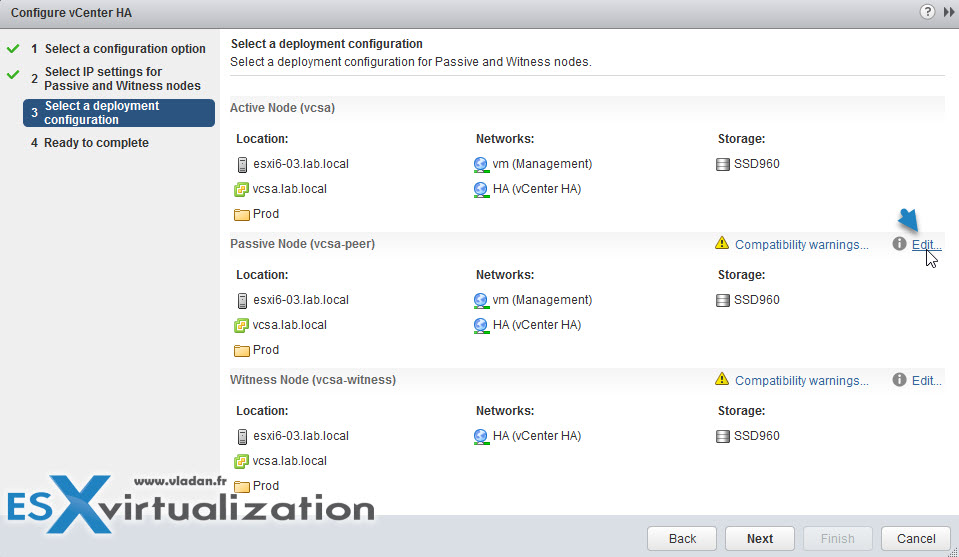Open Witness Node Compatibility warnings link
This screenshot has height=557, width=959.
click(x=801, y=381)
